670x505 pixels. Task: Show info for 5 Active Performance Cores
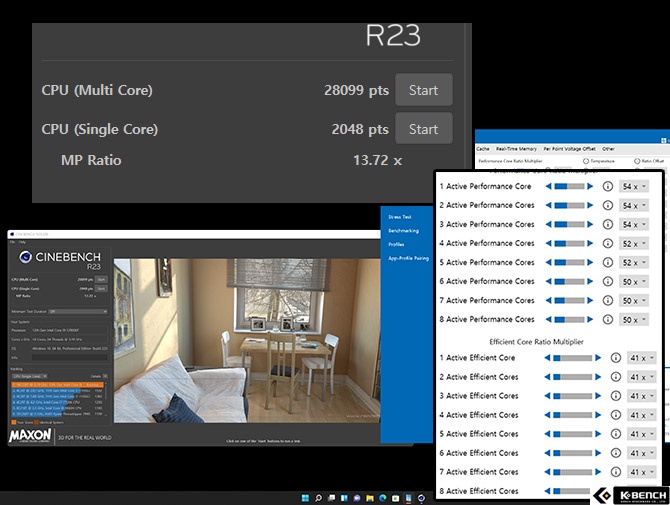(x=608, y=262)
